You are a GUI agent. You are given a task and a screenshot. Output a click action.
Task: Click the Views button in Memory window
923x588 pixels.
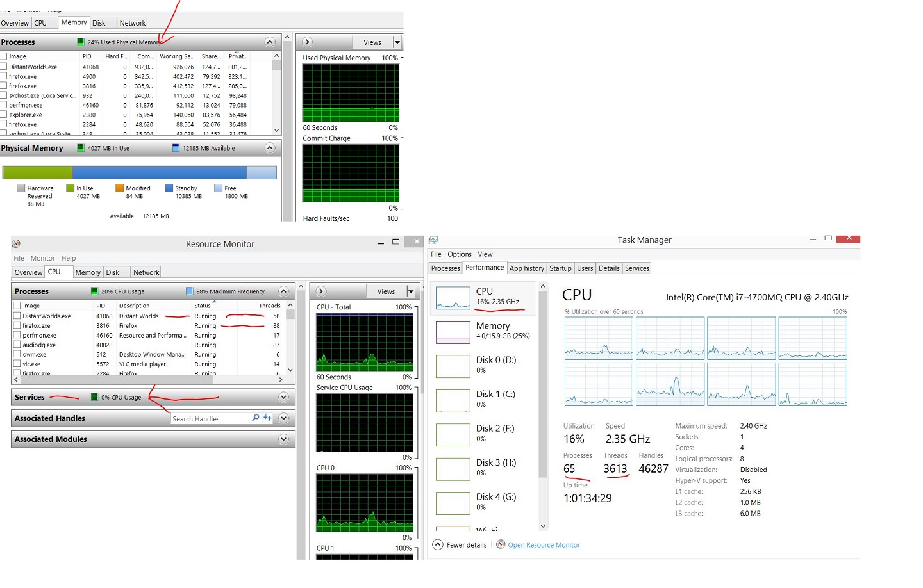click(372, 42)
